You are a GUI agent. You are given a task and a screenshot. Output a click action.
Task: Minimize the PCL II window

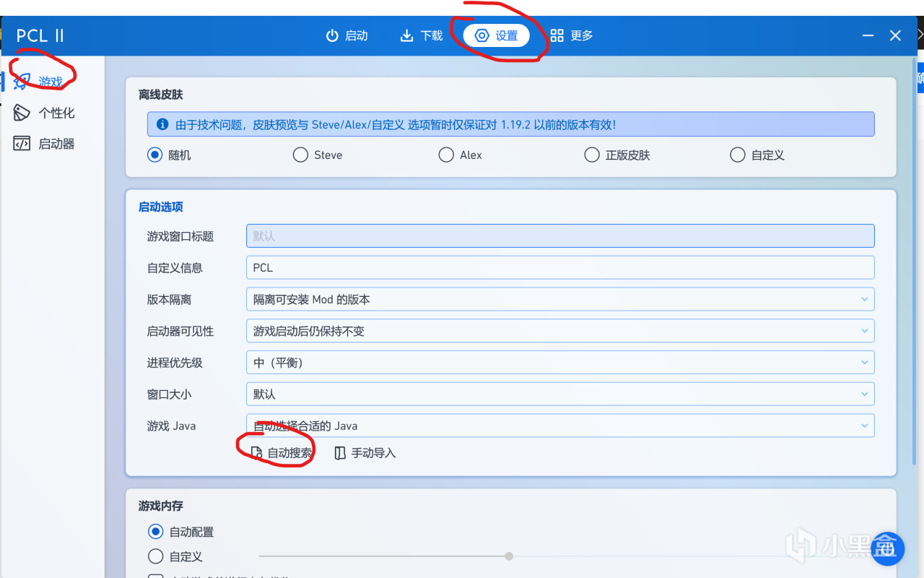point(867,35)
